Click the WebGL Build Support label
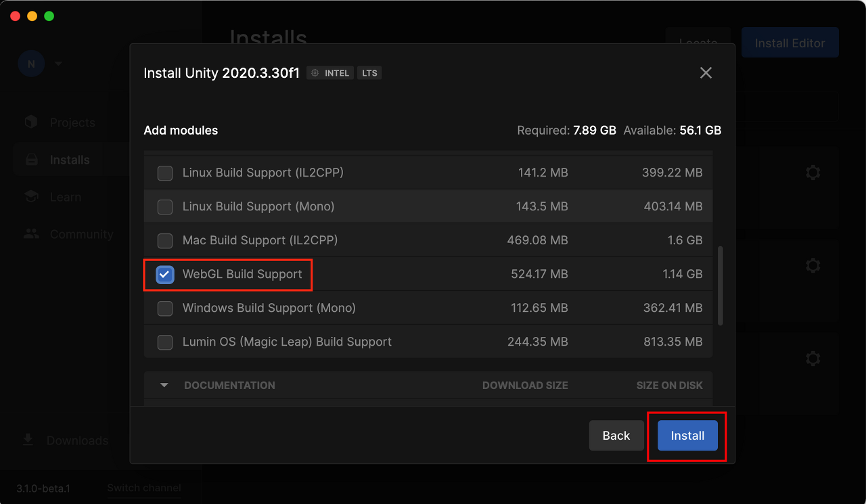 point(242,274)
